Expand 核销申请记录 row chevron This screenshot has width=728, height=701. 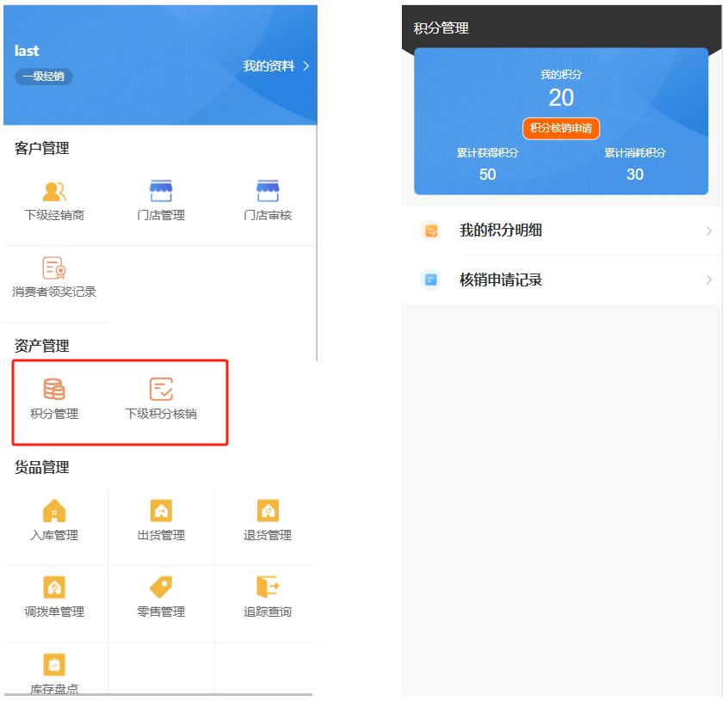point(709,280)
